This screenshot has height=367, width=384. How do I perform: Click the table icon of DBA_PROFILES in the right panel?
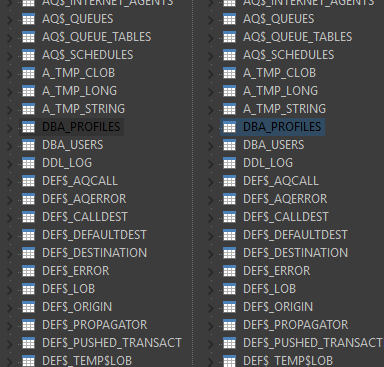pos(229,127)
